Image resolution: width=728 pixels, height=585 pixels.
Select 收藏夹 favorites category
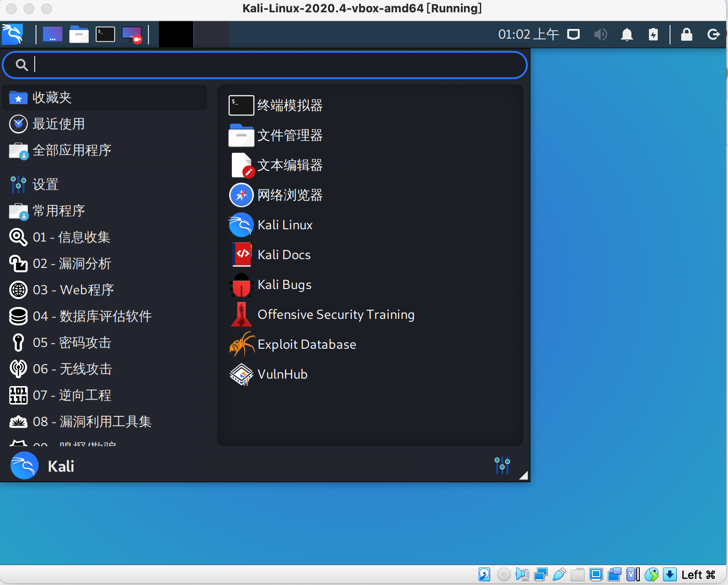tap(105, 97)
